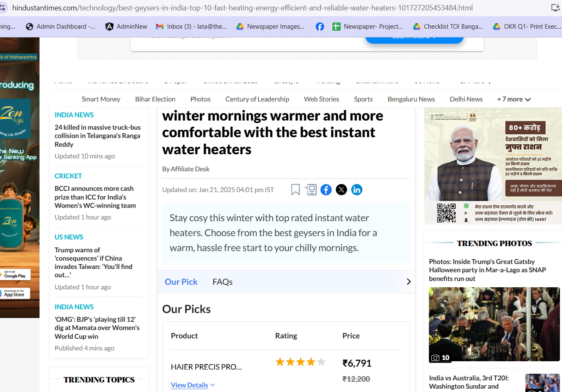This screenshot has height=392, width=562.
Task: Open the Facebook bookmark in bookmarks bar
Action: (319, 27)
